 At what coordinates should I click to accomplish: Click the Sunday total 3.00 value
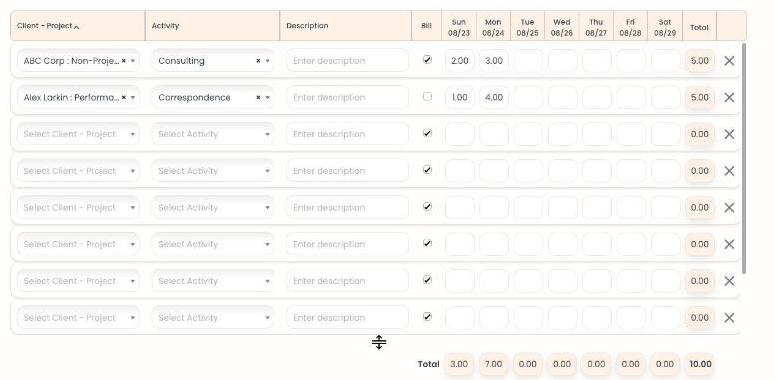(459, 364)
